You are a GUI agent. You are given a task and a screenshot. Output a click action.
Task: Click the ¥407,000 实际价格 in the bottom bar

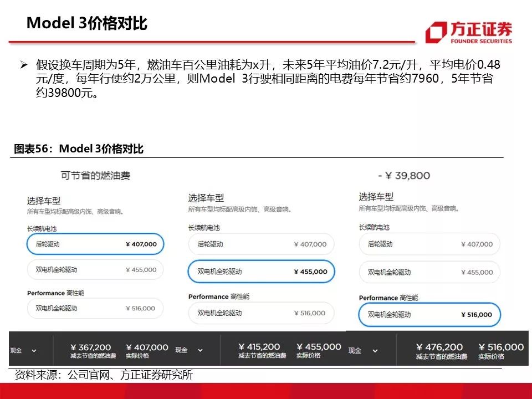(147, 351)
